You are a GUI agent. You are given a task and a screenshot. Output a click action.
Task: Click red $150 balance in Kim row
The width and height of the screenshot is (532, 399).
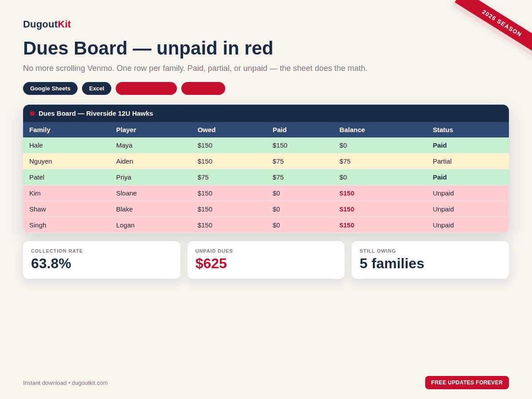(x=347, y=193)
